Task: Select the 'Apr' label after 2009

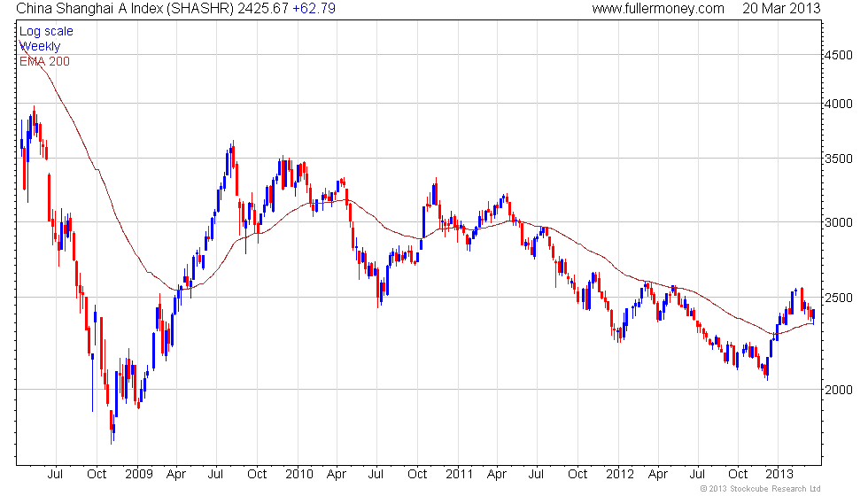Action: [x=176, y=475]
